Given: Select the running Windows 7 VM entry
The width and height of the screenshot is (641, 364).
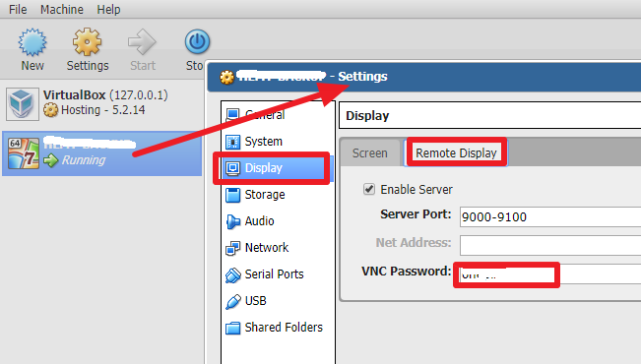Looking at the screenshot, I should (101, 153).
